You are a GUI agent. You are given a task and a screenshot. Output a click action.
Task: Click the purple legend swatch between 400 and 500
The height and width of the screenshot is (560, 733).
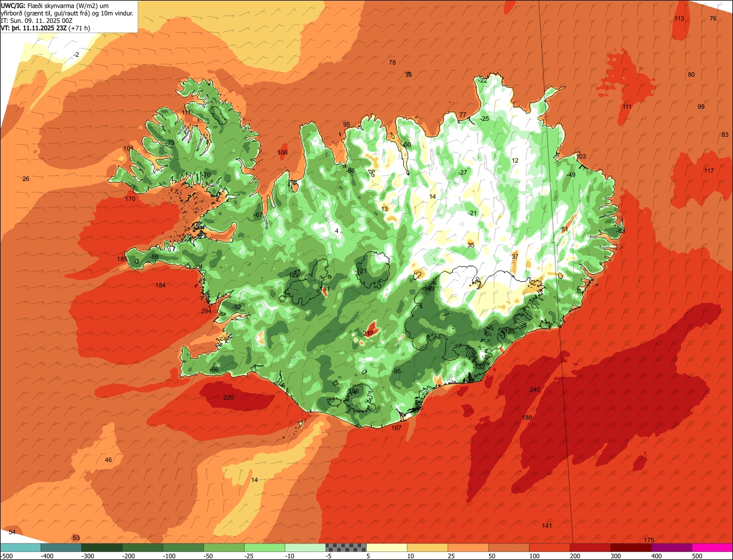pos(671,547)
